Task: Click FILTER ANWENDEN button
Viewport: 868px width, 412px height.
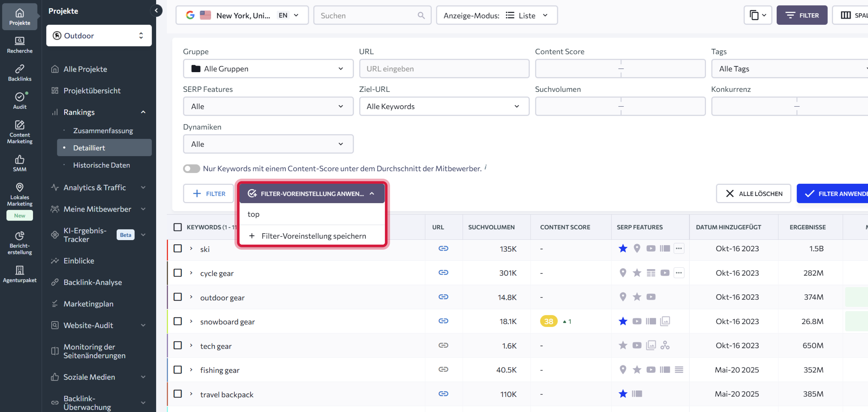Action: 832,193
